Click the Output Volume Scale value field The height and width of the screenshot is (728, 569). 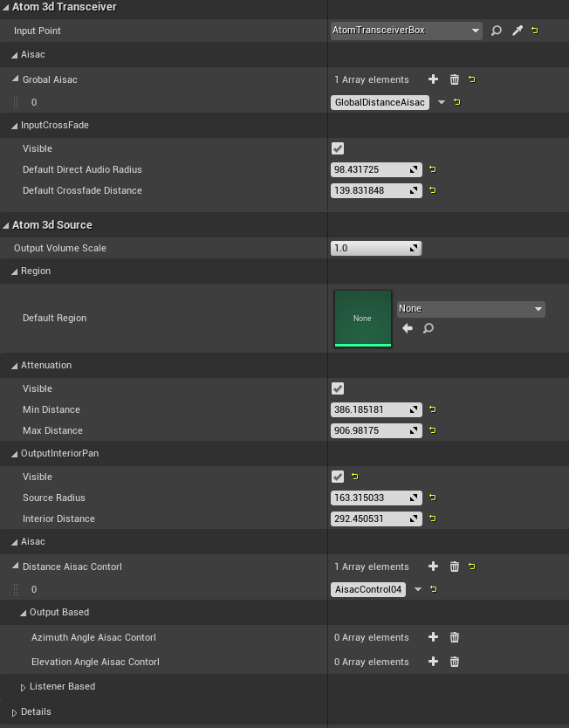click(x=370, y=248)
